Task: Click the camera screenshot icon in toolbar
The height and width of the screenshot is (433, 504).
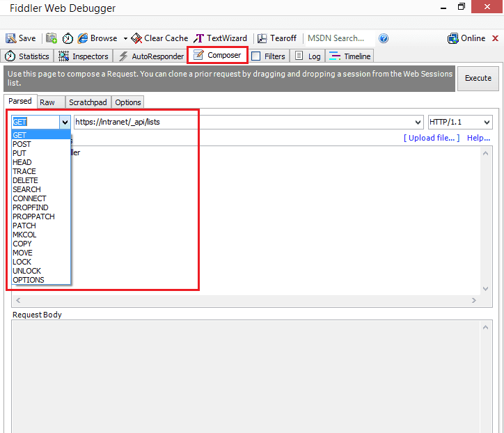Action: coord(52,38)
